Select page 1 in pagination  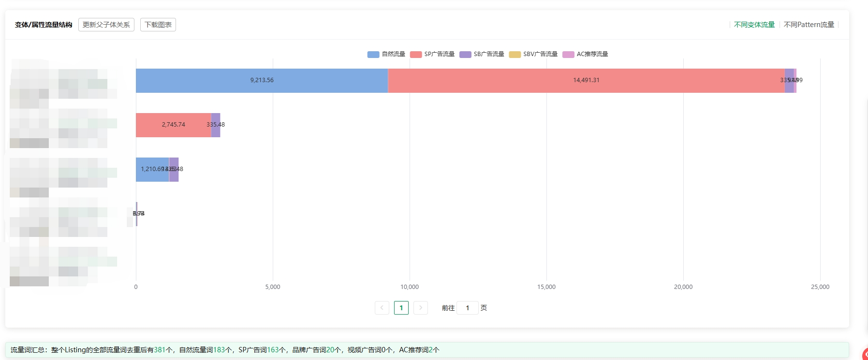click(x=401, y=308)
